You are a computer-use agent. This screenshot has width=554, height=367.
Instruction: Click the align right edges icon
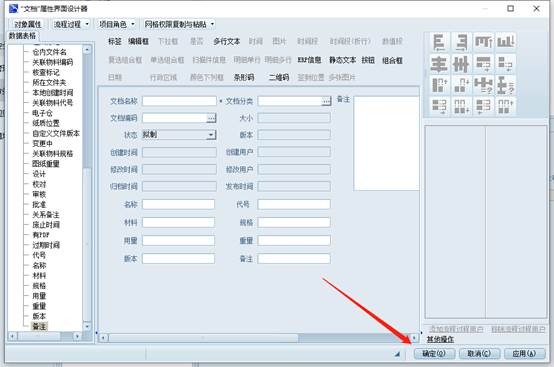[x=461, y=42]
